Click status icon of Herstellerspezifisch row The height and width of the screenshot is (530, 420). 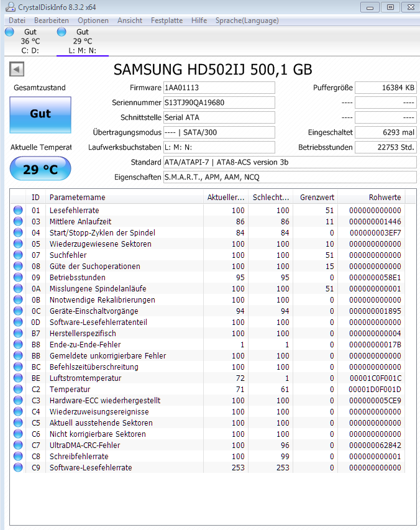point(18,333)
